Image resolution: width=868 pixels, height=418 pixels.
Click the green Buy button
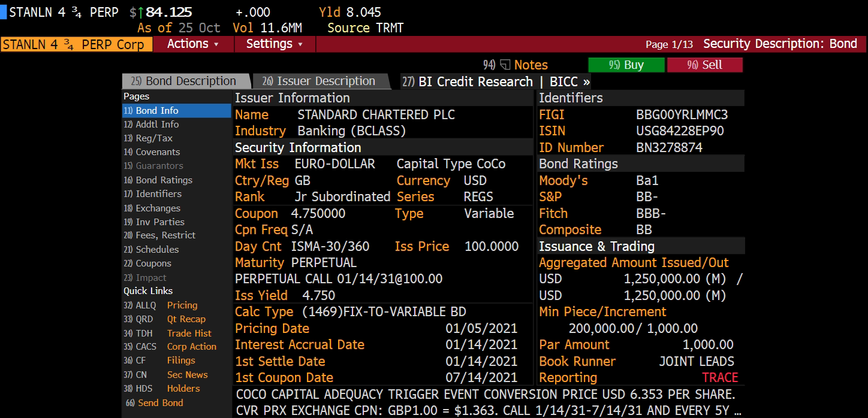click(x=626, y=65)
